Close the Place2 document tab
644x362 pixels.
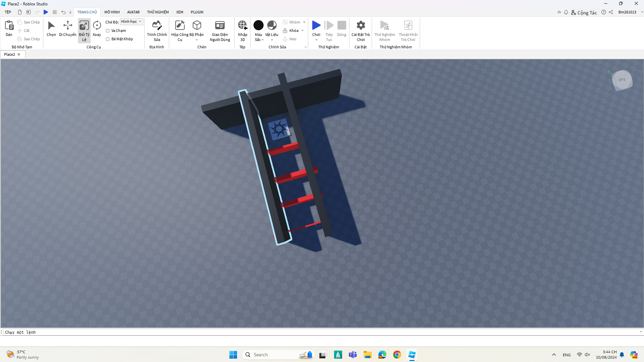pyautogui.click(x=19, y=54)
